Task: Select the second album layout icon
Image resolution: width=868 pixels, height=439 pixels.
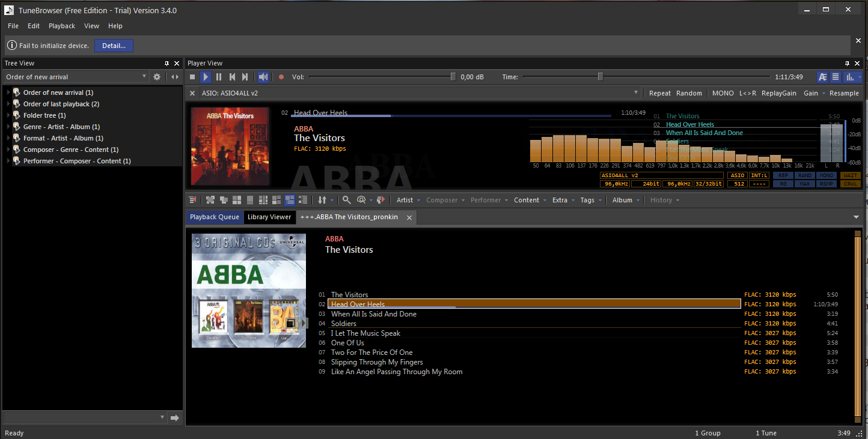Action: tap(224, 200)
